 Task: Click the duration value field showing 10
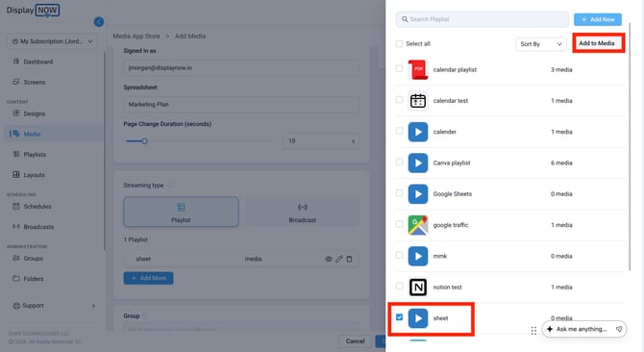[x=321, y=140]
